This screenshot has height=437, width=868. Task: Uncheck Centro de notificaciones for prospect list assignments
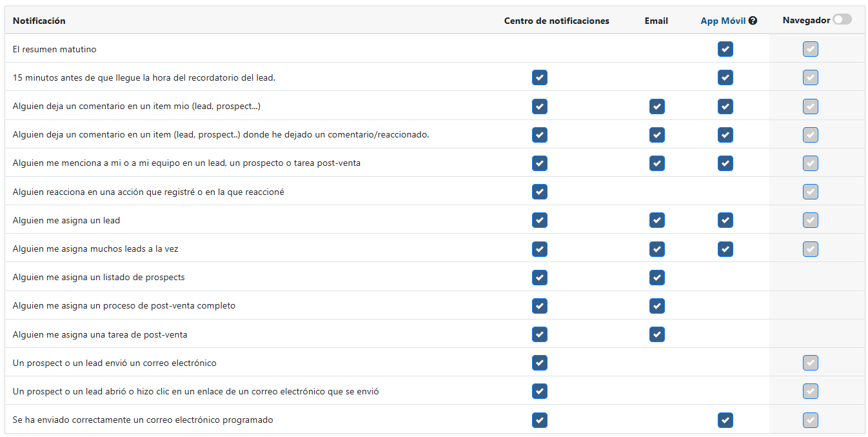[540, 278]
